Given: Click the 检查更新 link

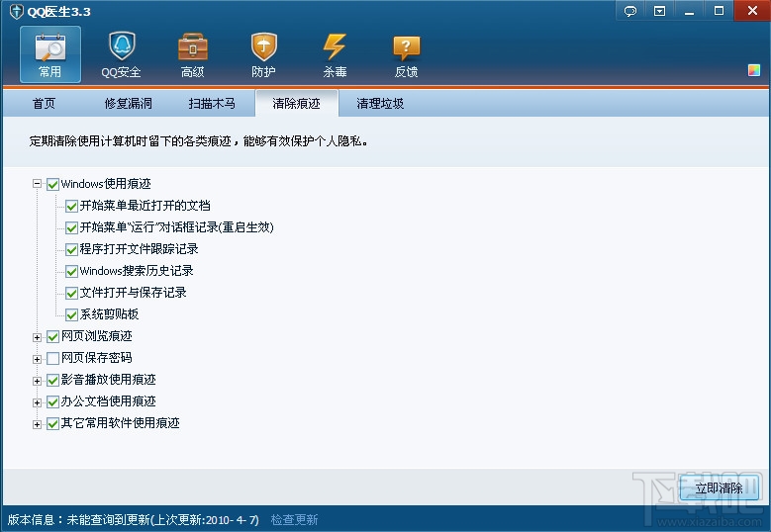Looking at the screenshot, I should (294, 520).
